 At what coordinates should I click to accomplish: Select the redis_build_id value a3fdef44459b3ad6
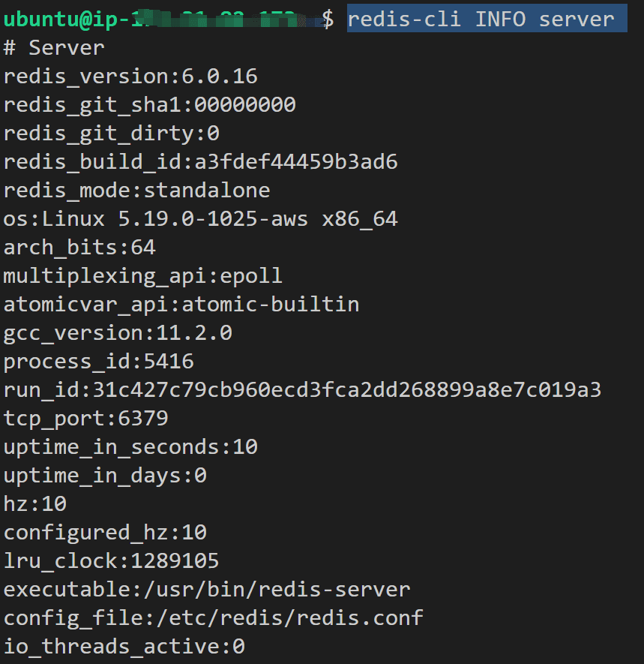pyautogui.click(x=296, y=162)
